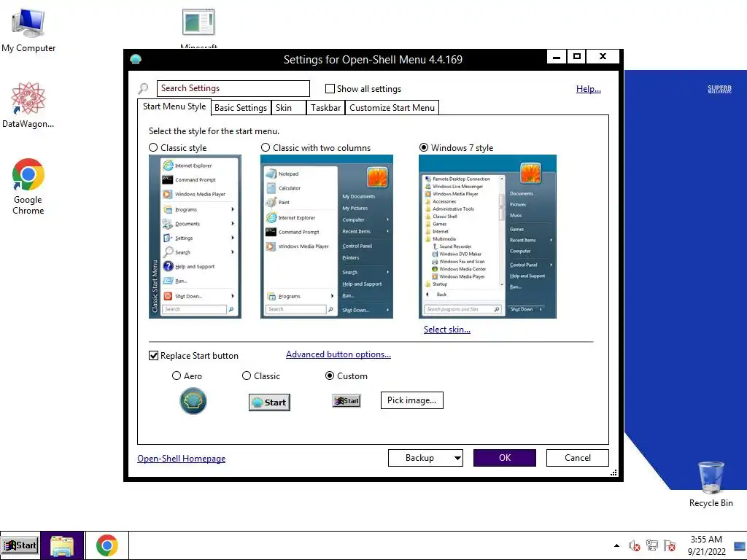Image resolution: width=747 pixels, height=560 pixels.
Task: Click the Classic Start button image
Action: pos(269,402)
